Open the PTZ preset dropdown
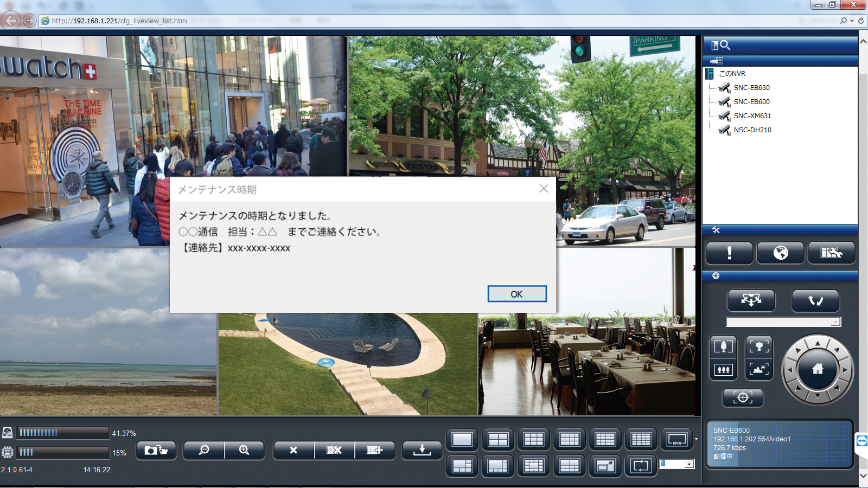868x488 pixels. point(783,322)
